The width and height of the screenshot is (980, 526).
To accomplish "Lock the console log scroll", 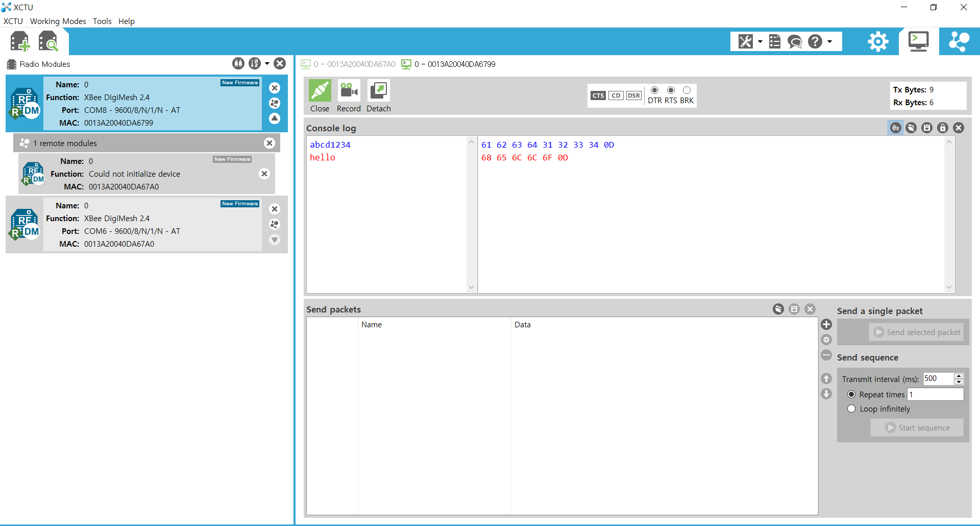I will [943, 128].
